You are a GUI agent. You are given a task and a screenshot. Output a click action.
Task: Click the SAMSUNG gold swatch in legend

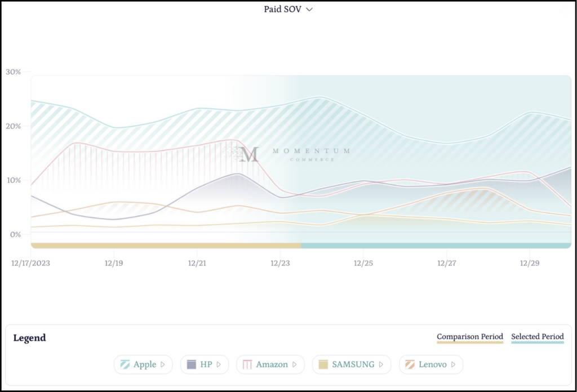click(x=323, y=364)
